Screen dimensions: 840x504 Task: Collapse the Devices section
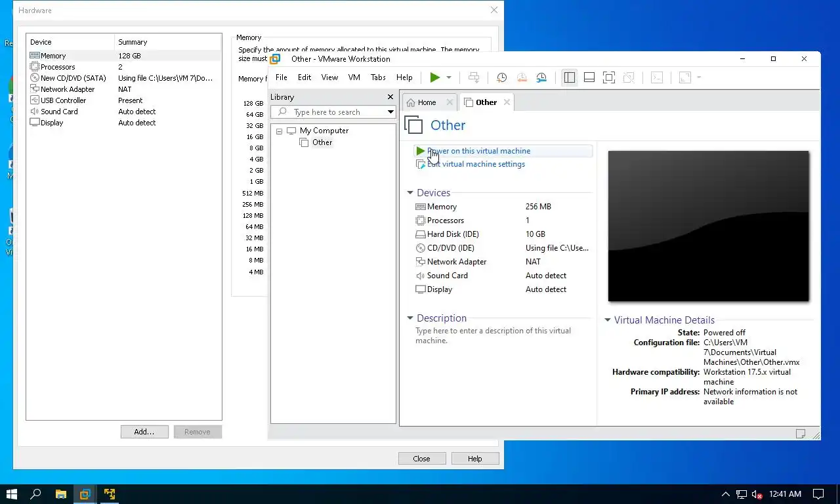click(x=410, y=193)
